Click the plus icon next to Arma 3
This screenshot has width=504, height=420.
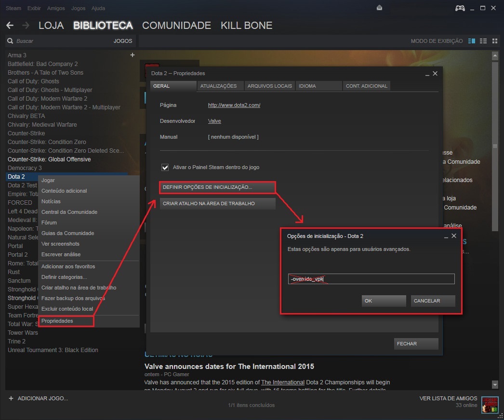132,55
